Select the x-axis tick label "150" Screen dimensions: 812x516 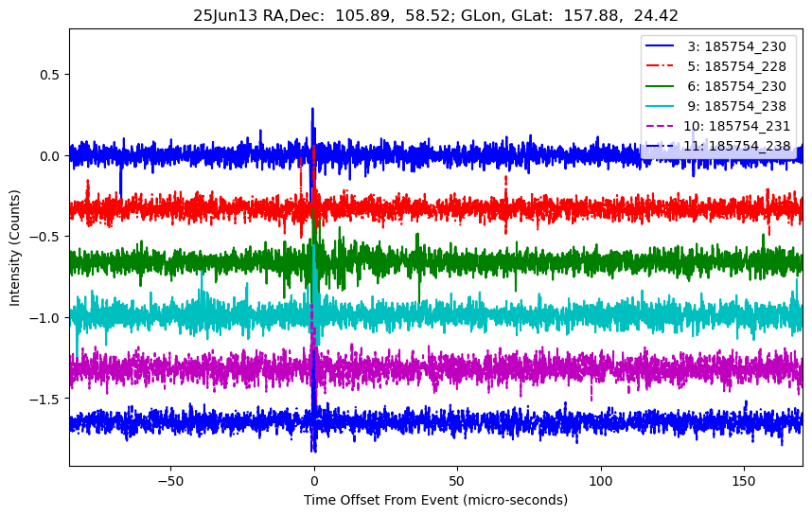744,478
